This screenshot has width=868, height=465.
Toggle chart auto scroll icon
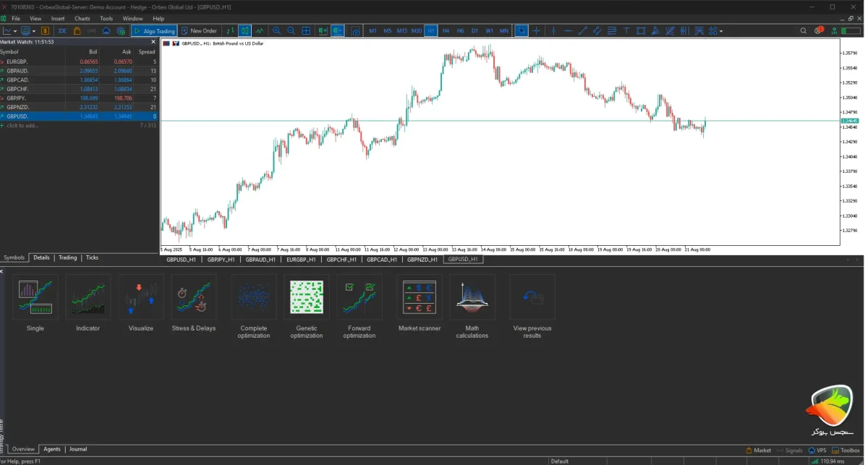[x=322, y=31]
